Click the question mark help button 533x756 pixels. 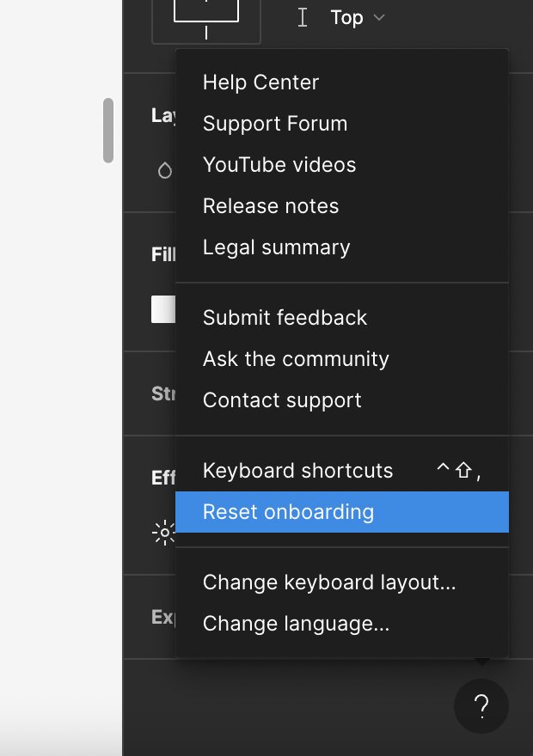click(481, 706)
